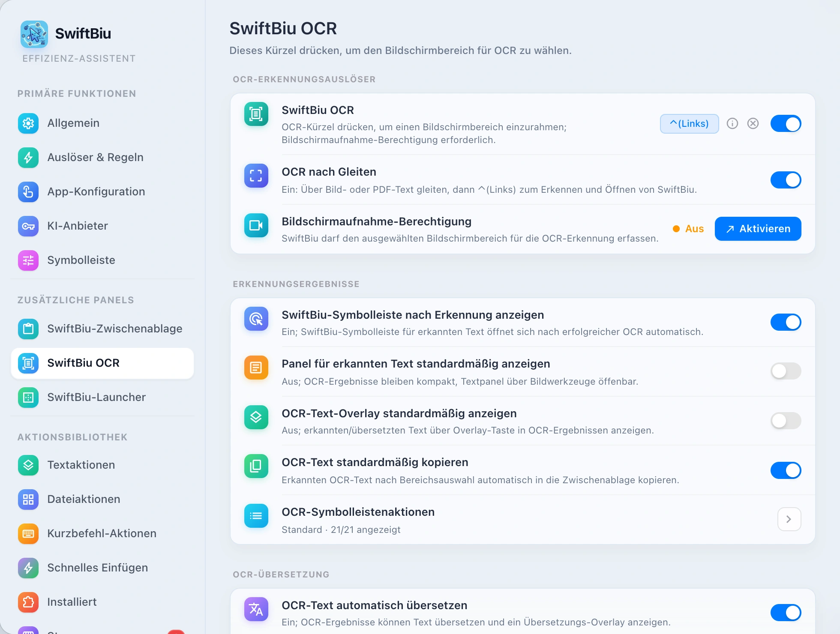Screen dimensions: 840x634
Task: Click the Installiert puzzle icon
Action: tap(28, 602)
